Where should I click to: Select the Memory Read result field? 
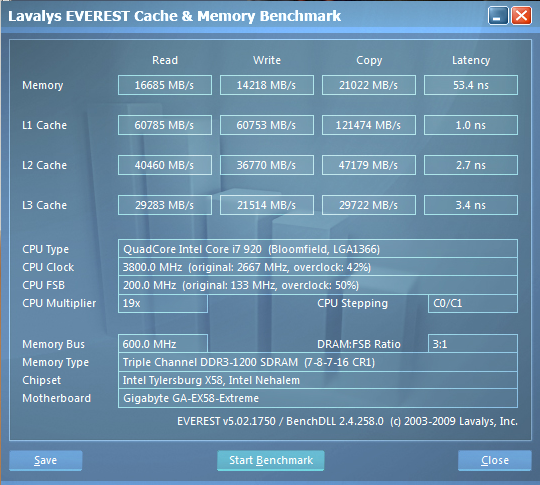coord(165,85)
